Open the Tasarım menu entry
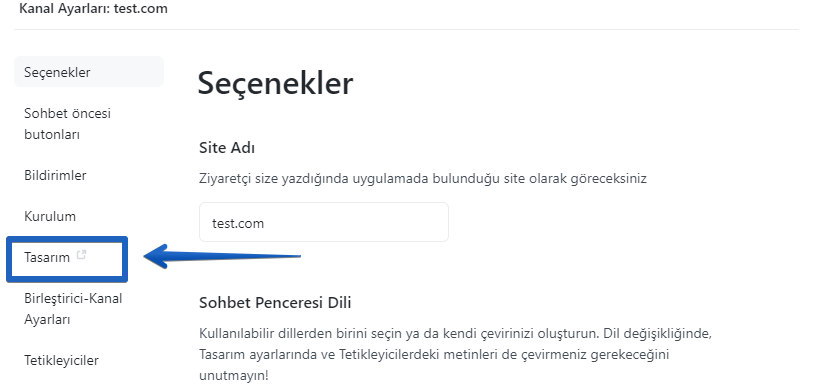 [47, 257]
